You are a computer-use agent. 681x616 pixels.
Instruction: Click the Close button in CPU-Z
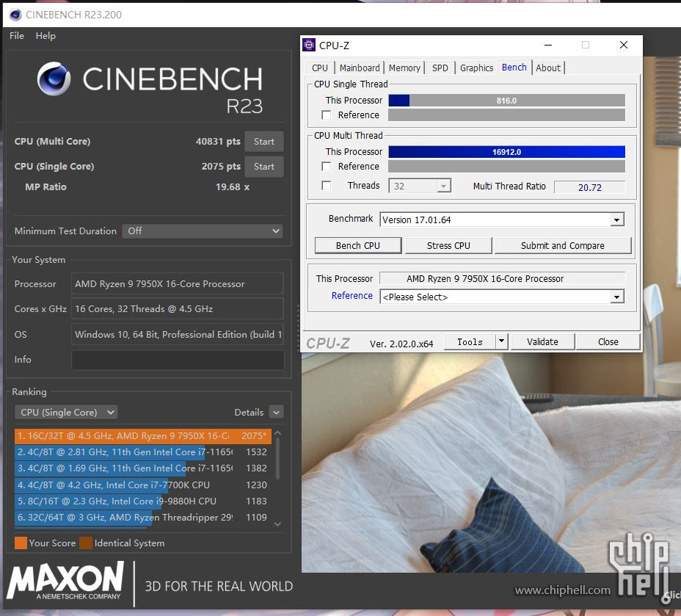pyautogui.click(x=608, y=342)
